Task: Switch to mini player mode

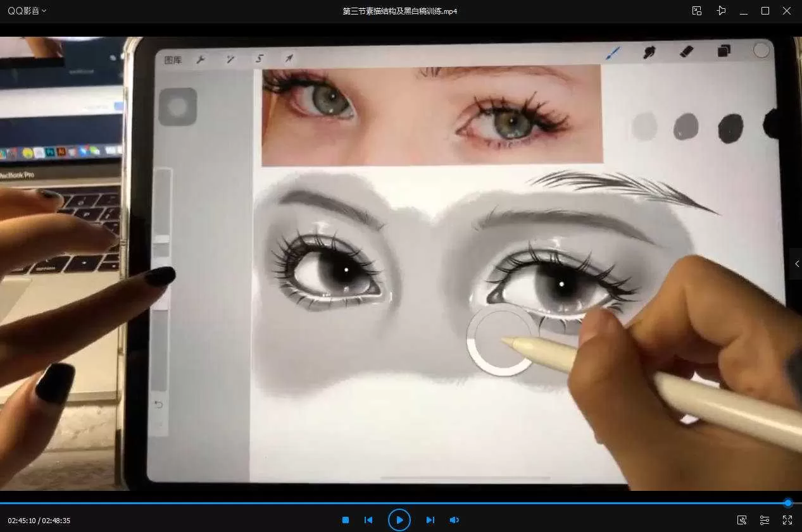Action: [x=697, y=11]
